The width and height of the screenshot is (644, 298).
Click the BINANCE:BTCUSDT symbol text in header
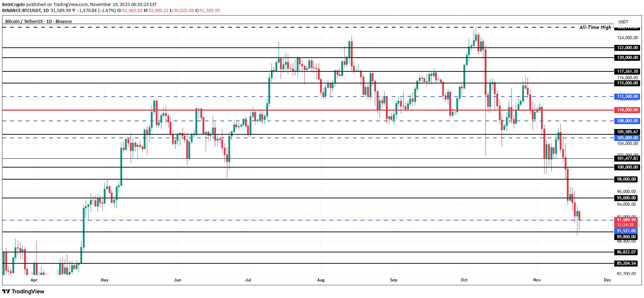(21, 11)
